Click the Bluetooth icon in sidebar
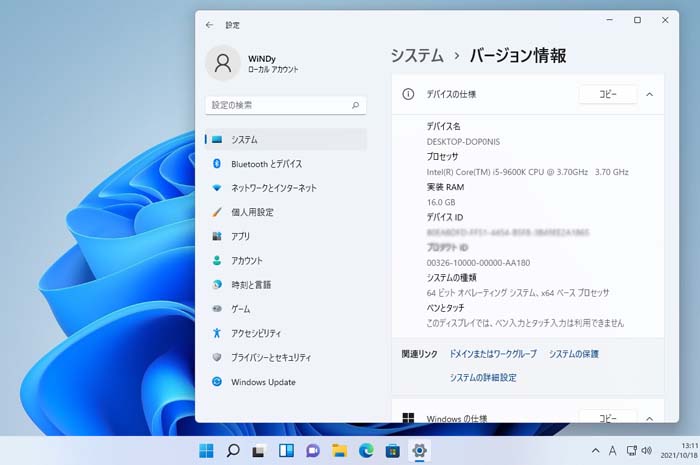 217,164
